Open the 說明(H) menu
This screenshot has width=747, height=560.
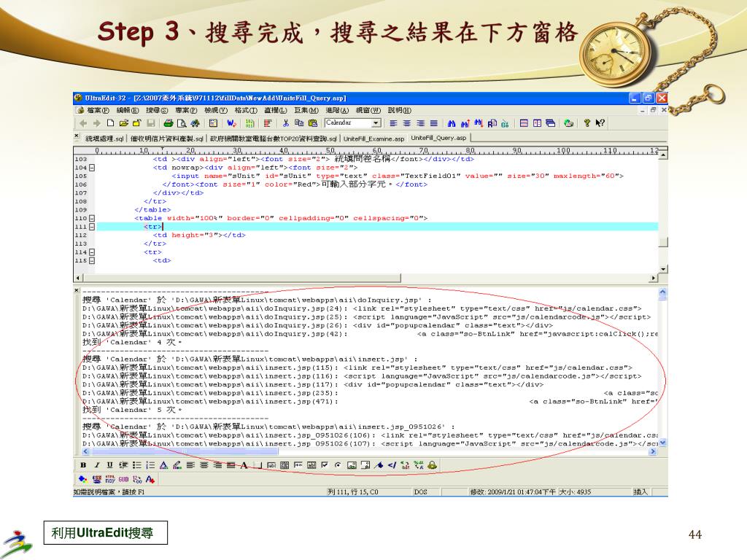pyautogui.click(x=399, y=111)
